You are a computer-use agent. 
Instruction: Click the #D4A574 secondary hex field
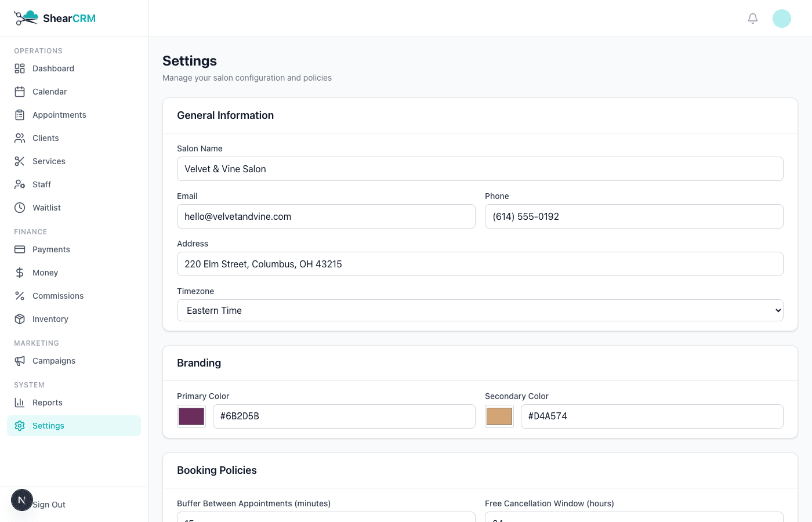click(652, 416)
